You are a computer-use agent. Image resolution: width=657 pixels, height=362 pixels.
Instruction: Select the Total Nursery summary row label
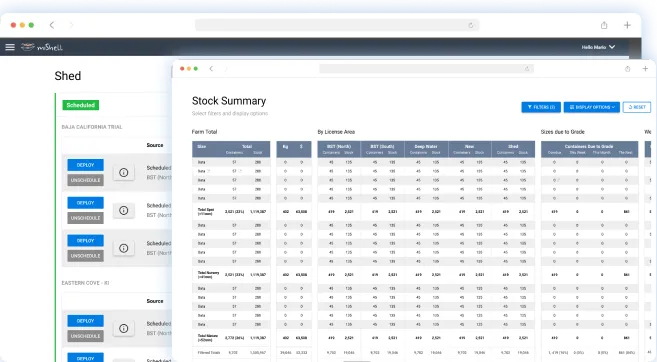pos(208,274)
